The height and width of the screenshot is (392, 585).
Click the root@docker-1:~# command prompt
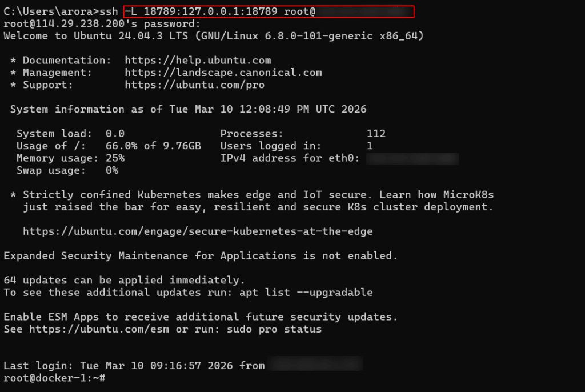54,378
